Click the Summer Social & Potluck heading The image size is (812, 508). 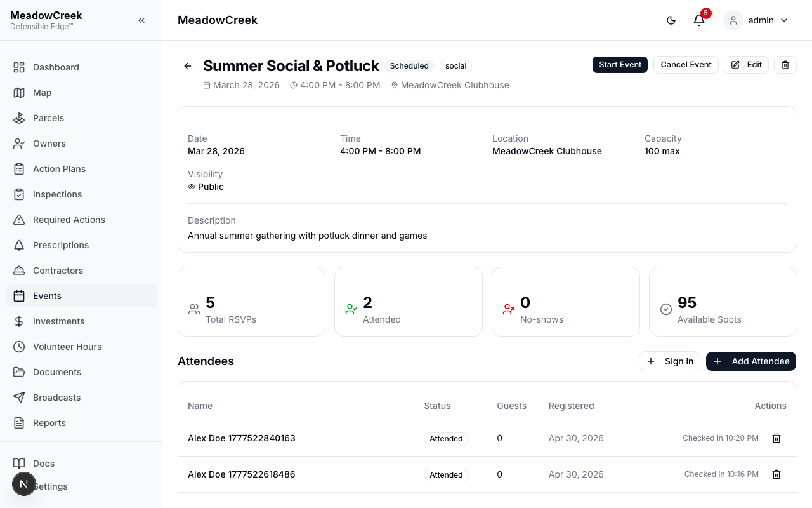coord(291,66)
